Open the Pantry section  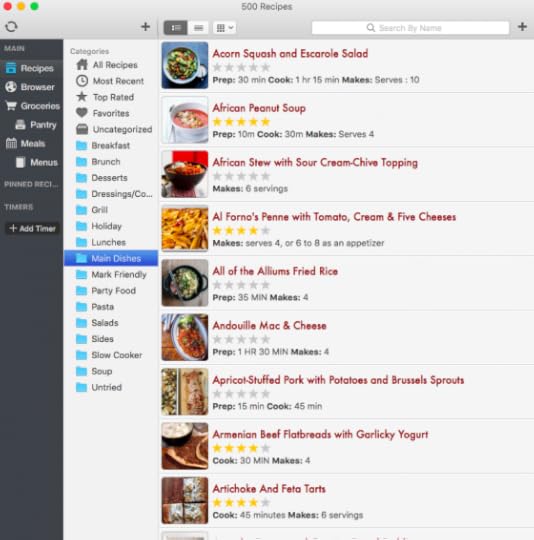coord(36,125)
